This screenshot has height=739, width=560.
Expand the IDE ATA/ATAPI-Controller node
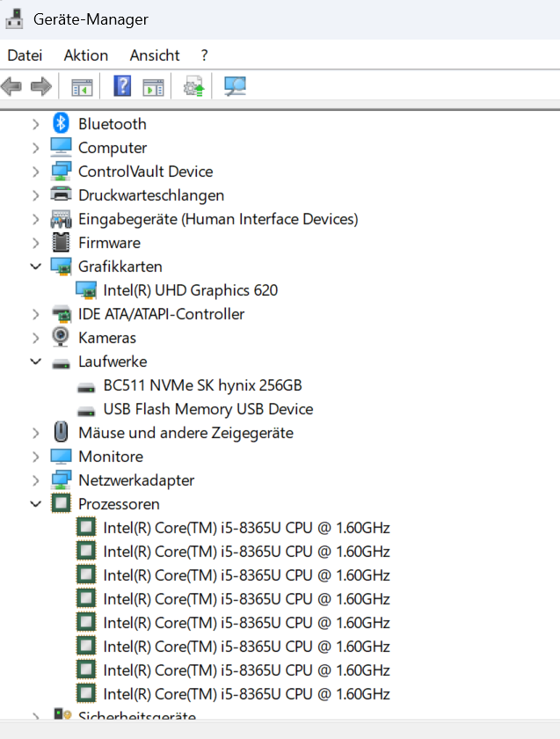[36, 314]
